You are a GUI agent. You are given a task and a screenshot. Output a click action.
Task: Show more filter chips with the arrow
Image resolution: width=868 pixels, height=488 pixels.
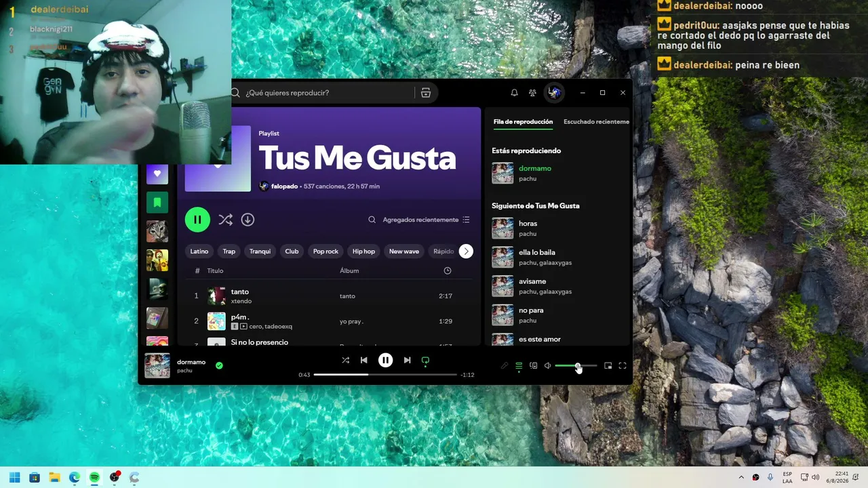click(x=466, y=251)
